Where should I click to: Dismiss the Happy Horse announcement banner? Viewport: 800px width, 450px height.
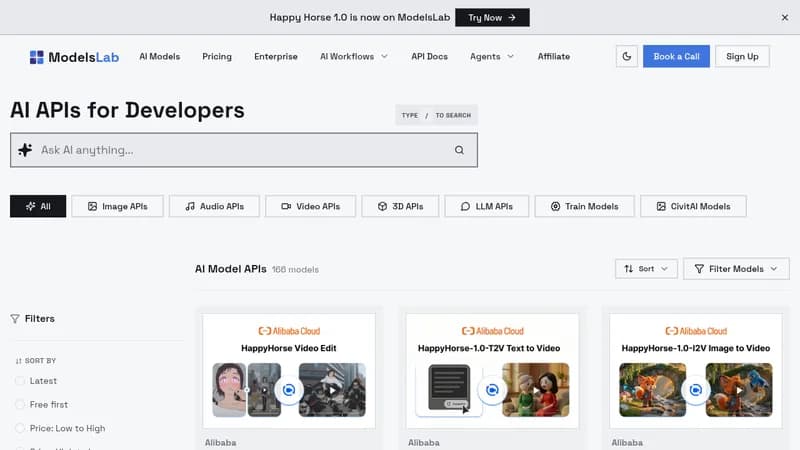coord(785,17)
